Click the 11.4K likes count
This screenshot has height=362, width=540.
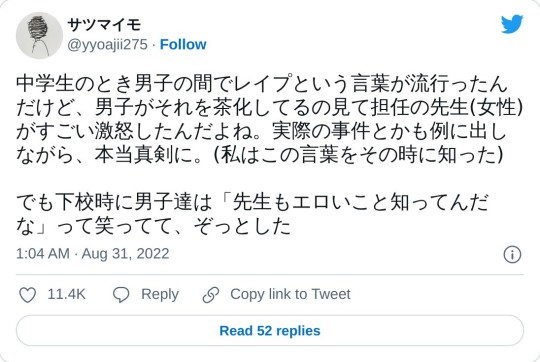coord(66,294)
